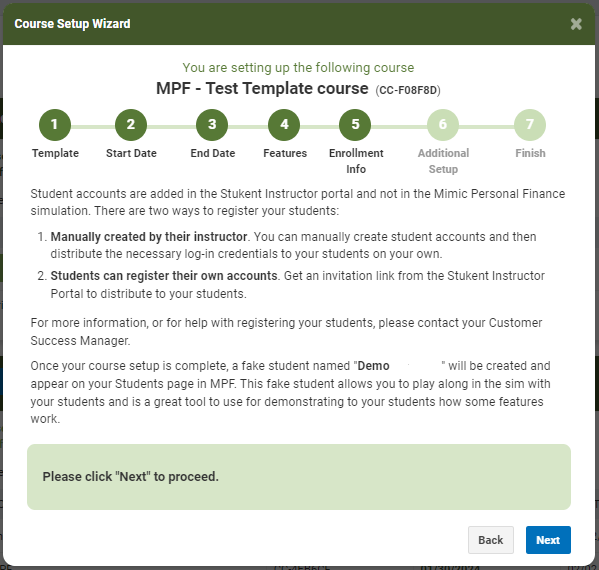Select the faded step 6 circle
This screenshot has height=570, width=599.
pyautogui.click(x=443, y=125)
